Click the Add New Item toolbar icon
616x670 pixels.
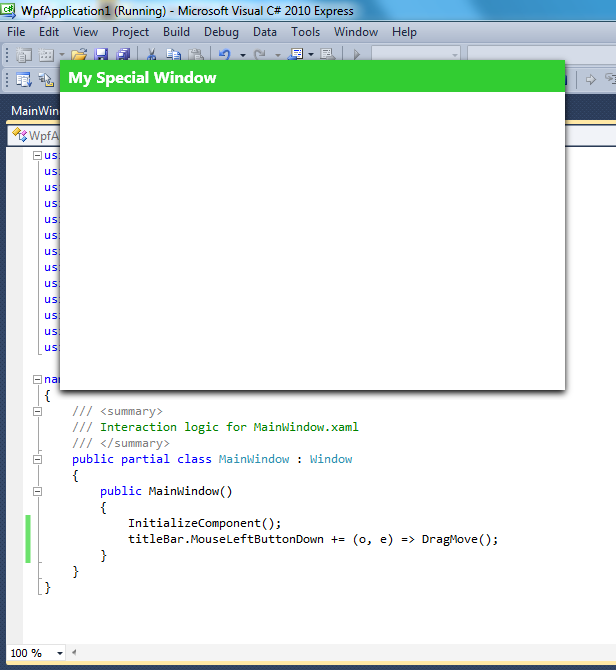[x=46, y=54]
